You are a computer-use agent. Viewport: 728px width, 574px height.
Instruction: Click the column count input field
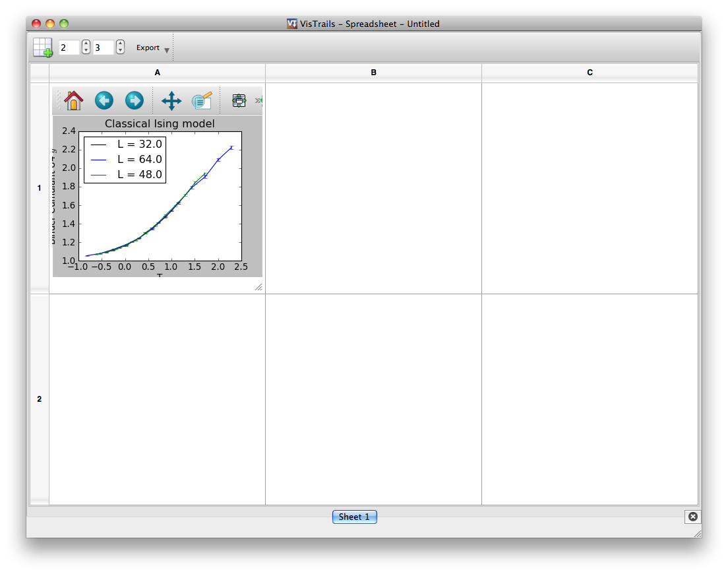[x=103, y=48]
